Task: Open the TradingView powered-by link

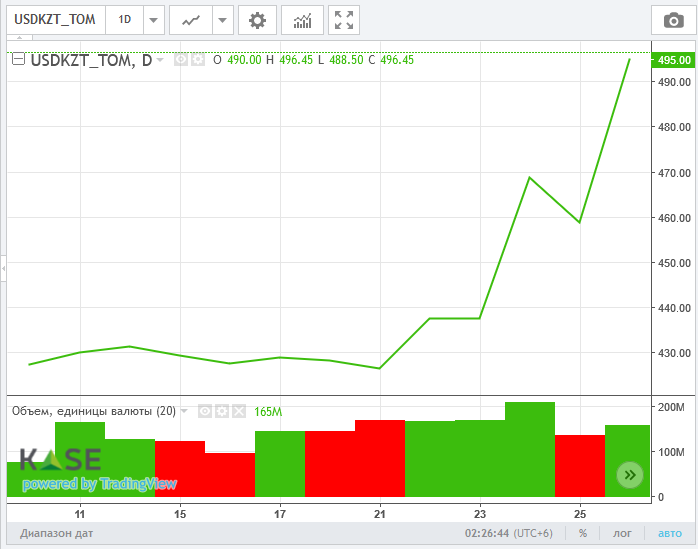Action: pyautogui.click(x=99, y=484)
